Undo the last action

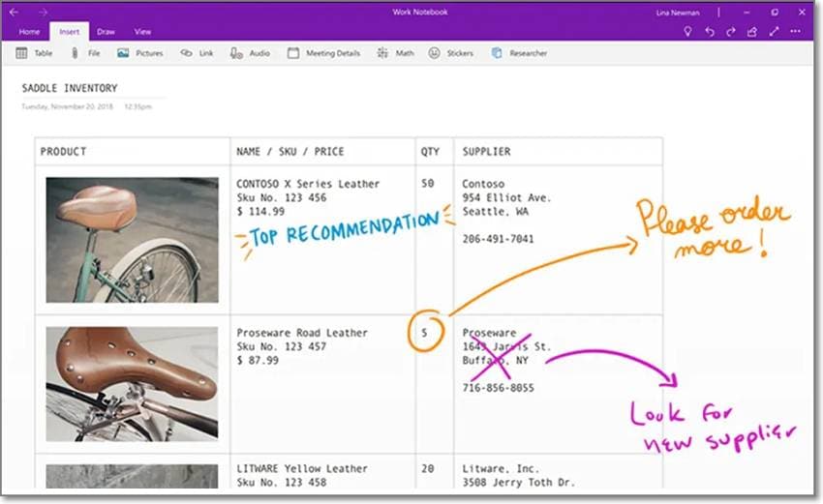coord(710,32)
